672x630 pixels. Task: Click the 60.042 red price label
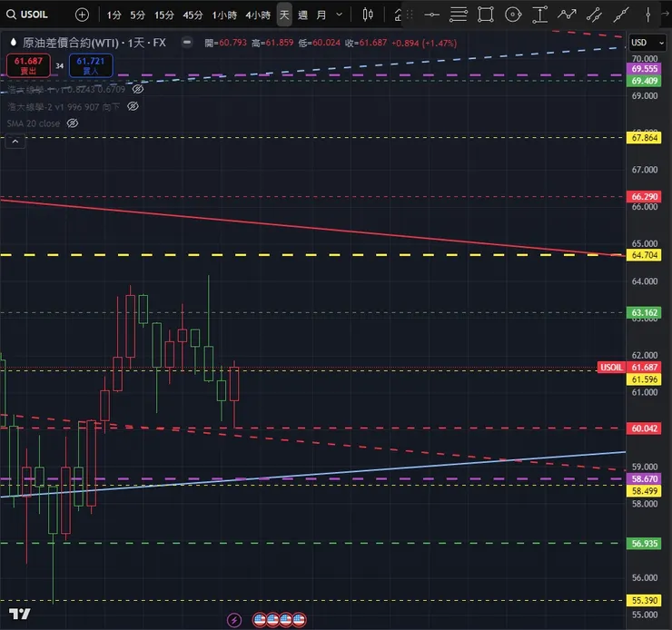coord(644,428)
